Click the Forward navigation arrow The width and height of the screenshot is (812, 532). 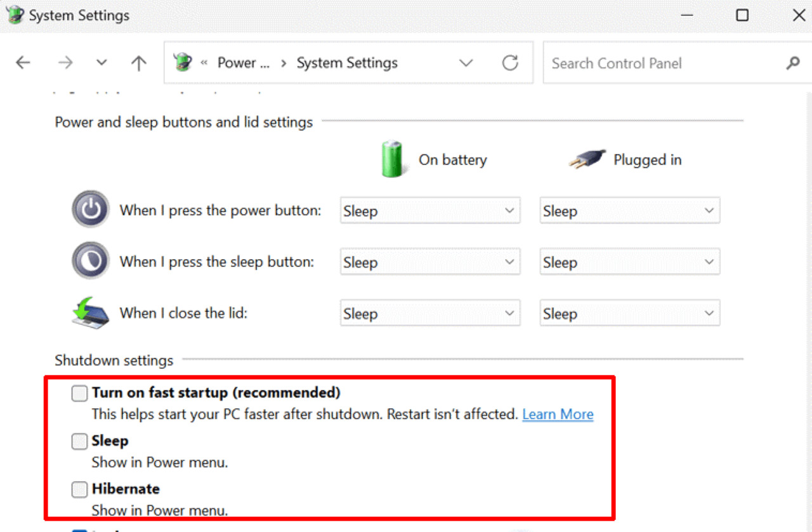coord(65,63)
